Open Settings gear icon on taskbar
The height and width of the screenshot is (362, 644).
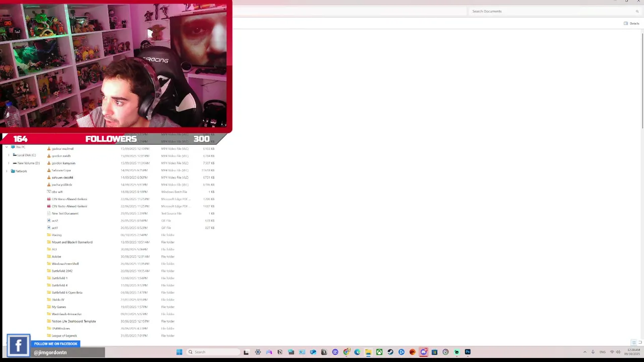point(258,352)
